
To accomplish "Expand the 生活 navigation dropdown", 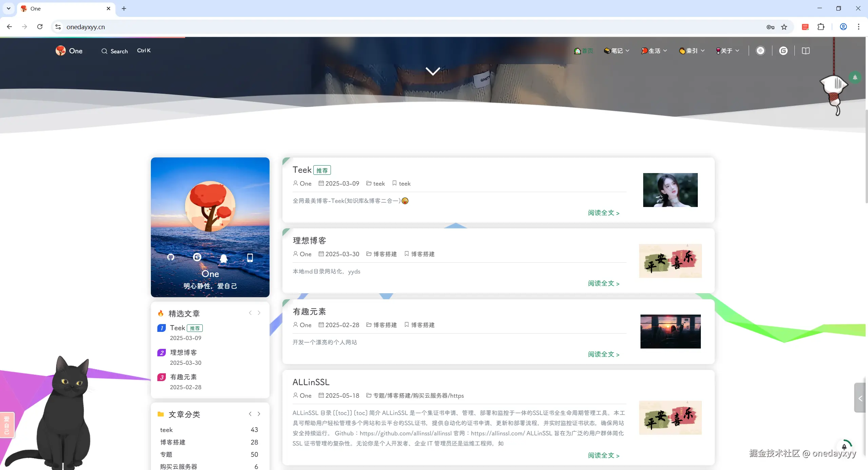I will coord(654,51).
